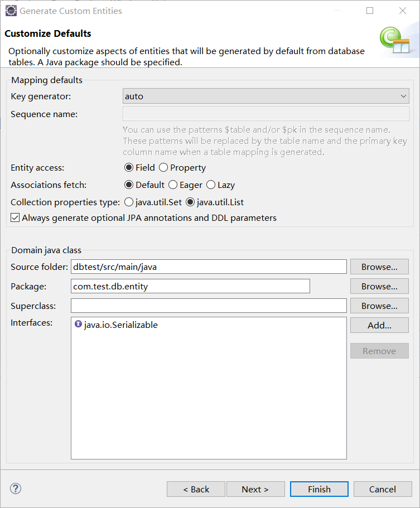Click the Finish button
The image size is (420, 508).
(x=319, y=490)
